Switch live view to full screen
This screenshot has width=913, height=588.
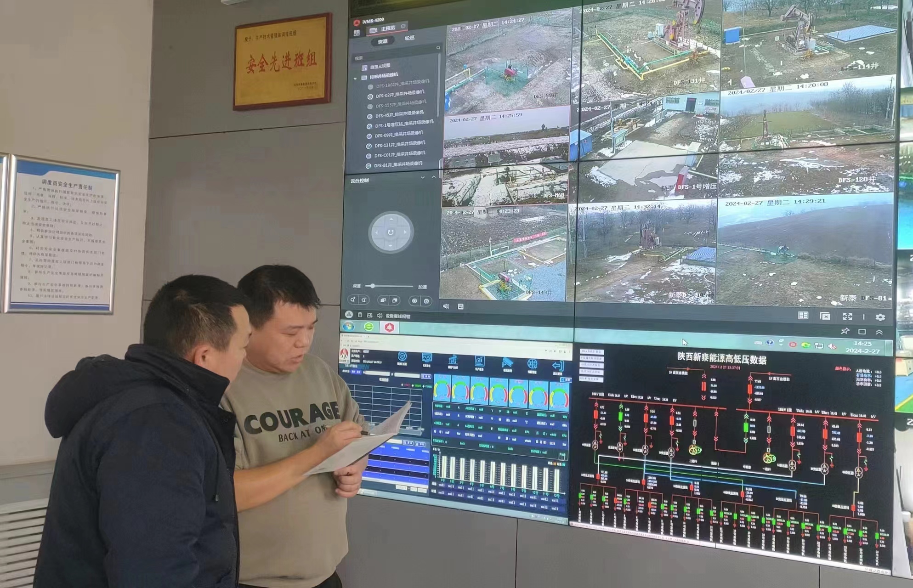847,317
